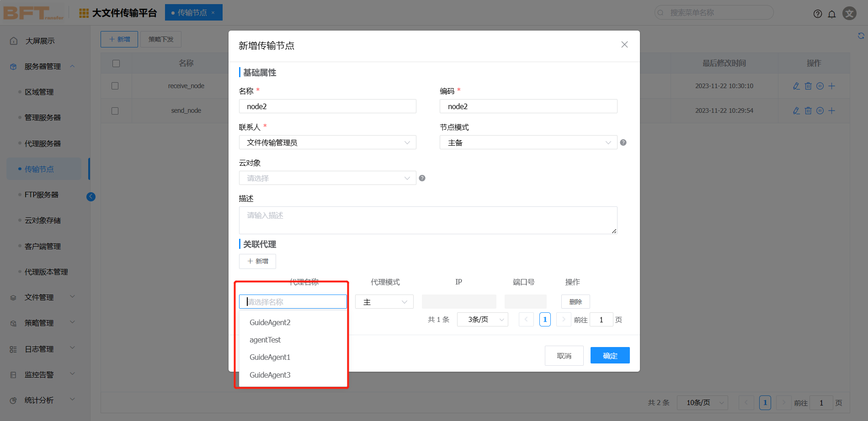Choose agentTest in the agent name list
Screen dimensions: 868x421
coord(265,340)
